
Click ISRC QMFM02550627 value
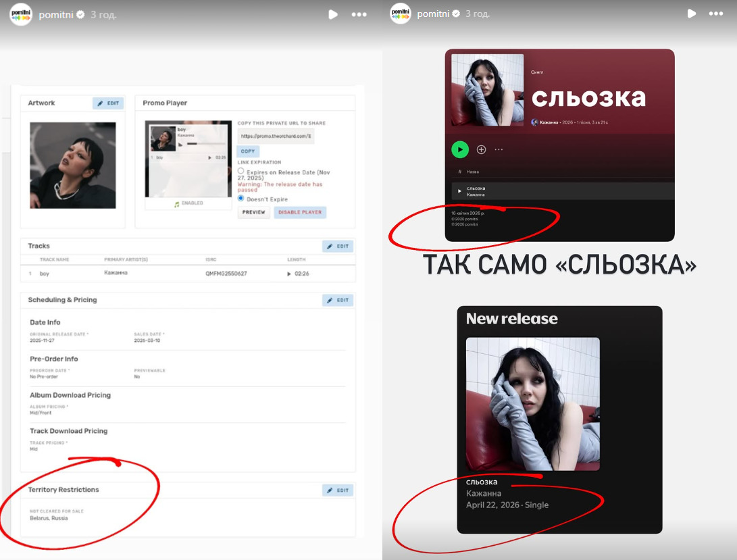click(x=226, y=274)
